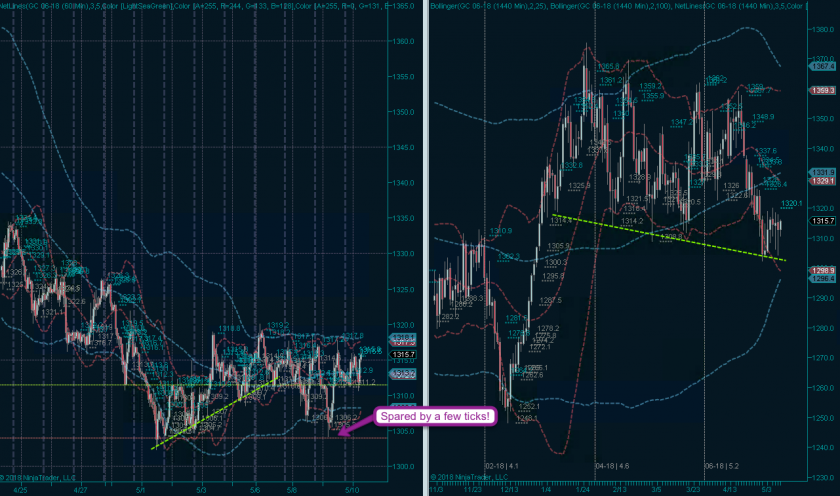Click the 1320.1 label at the right chart edge

tap(791, 204)
